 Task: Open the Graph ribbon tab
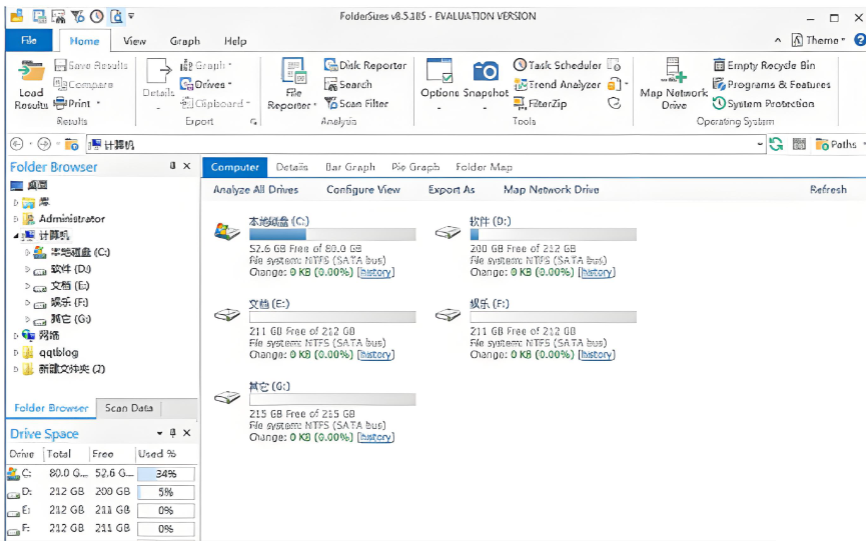click(185, 41)
